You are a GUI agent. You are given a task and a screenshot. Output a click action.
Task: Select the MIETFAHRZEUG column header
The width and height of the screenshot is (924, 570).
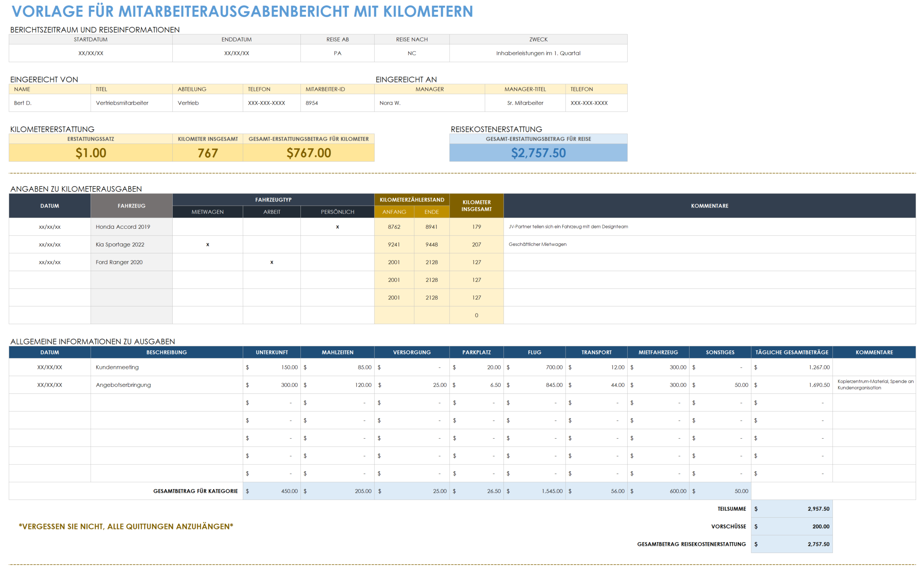point(658,352)
